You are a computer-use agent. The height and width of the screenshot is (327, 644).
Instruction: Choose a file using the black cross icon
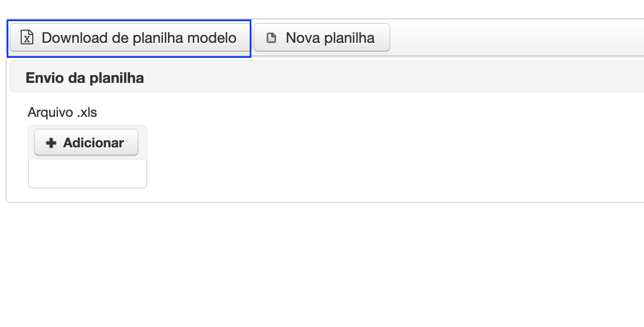[x=51, y=142]
